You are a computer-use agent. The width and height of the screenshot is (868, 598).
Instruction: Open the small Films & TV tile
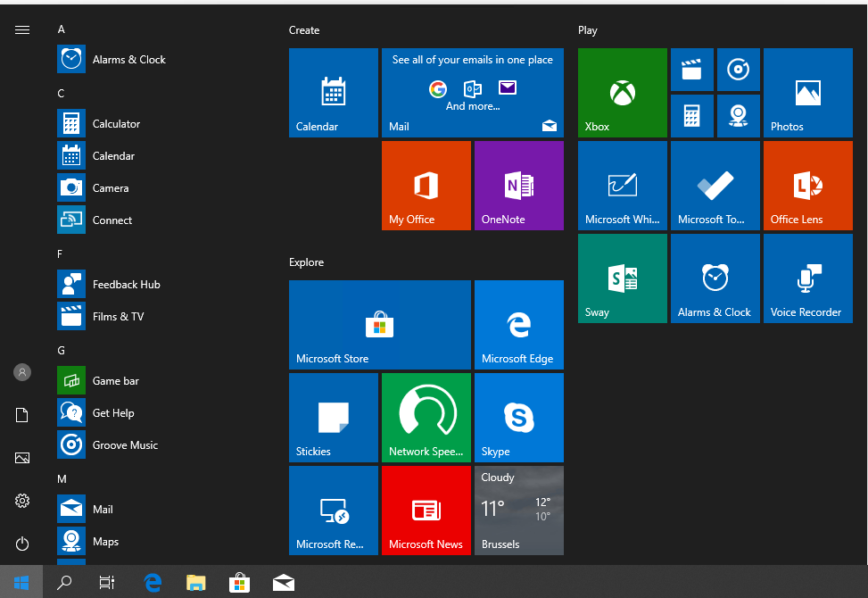point(692,70)
